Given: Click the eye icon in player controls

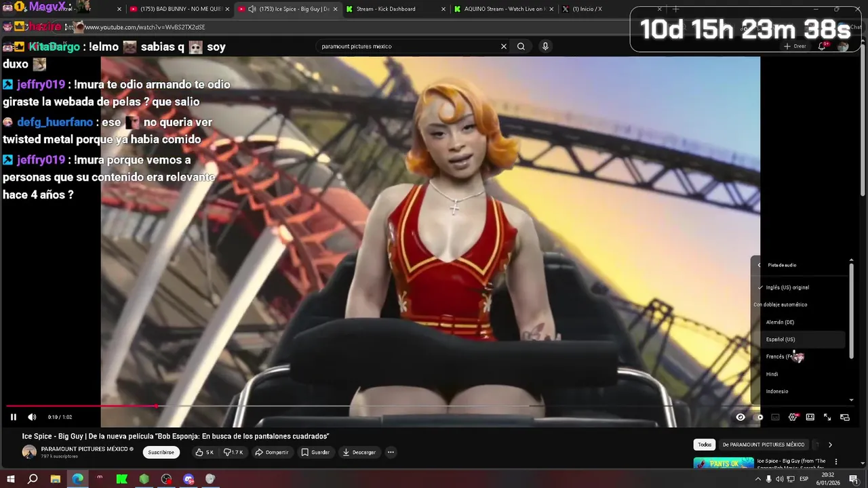Looking at the screenshot, I should pos(741,417).
